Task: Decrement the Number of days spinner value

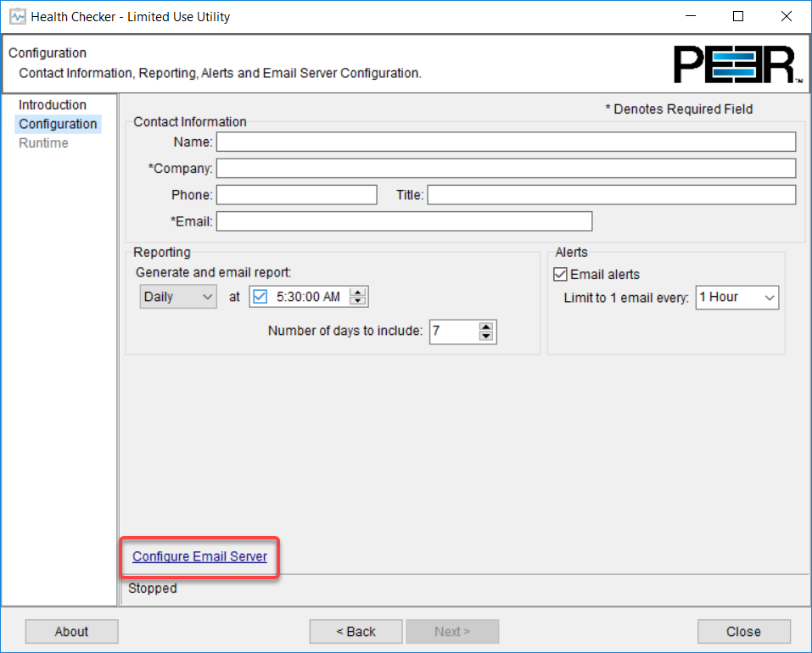Action: pos(486,336)
